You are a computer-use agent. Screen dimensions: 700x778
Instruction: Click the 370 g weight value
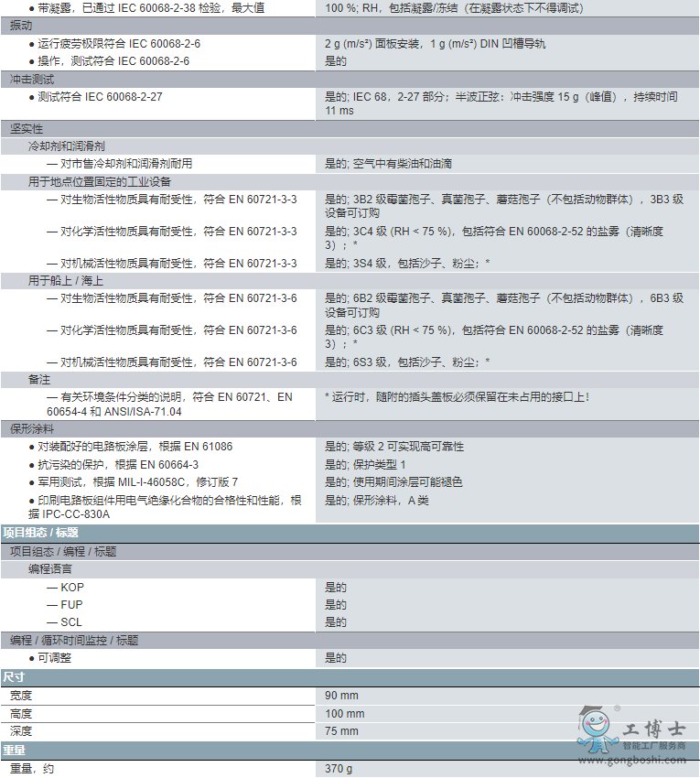[x=339, y=769]
